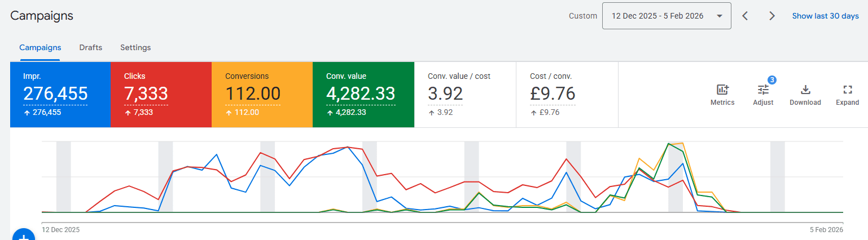The height and width of the screenshot is (240, 868).
Task: Open the Metrics chart icon
Action: [722, 90]
